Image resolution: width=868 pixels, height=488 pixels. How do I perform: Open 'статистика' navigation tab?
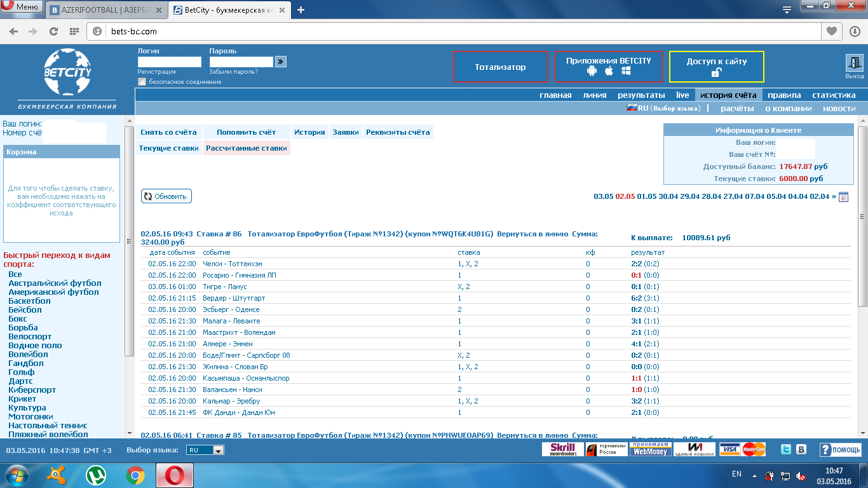(834, 95)
